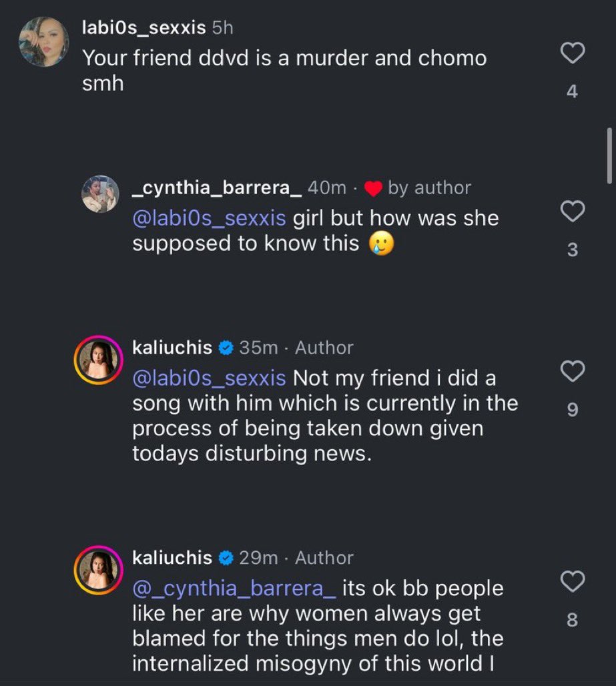Tap heart on kaliuchis 35m reply
Image resolution: width=616 pixels, height=686 pixels.
(572, 372)
